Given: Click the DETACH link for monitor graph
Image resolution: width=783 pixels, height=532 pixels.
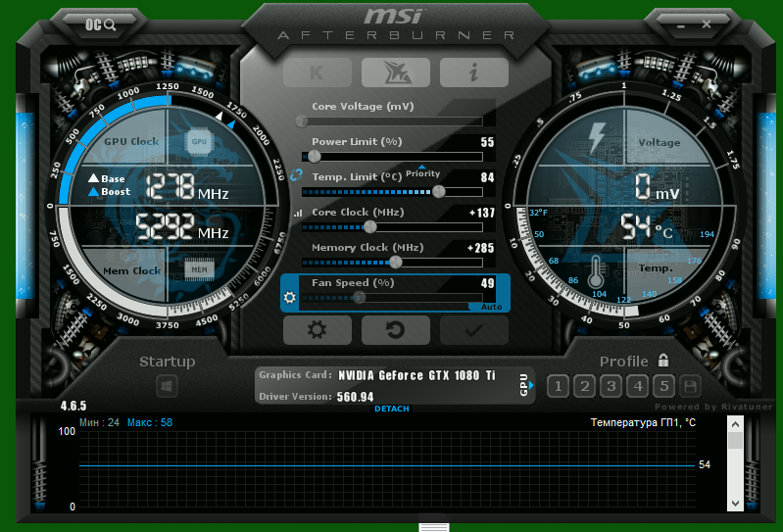Looking at the screenshot, I should point(392,409).
